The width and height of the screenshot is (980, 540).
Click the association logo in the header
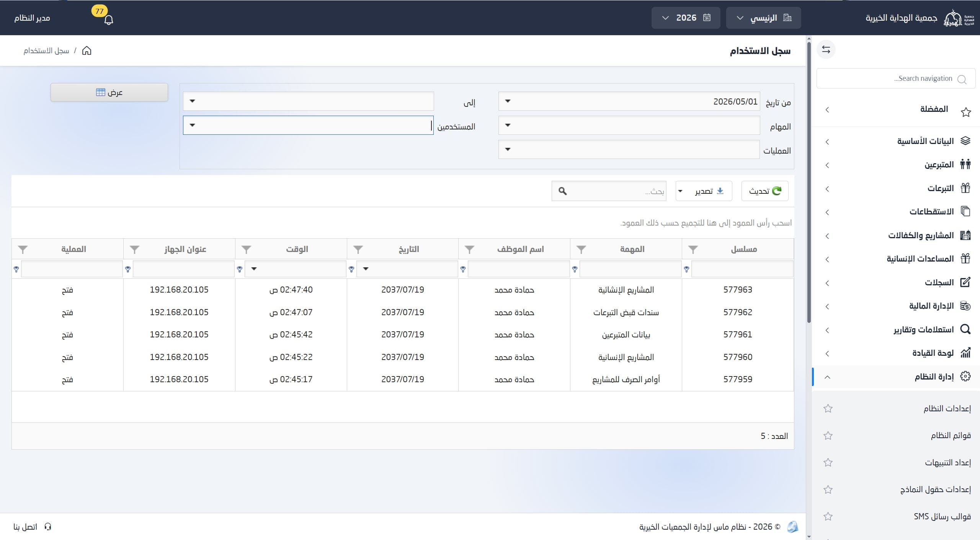pyautogui.click(x=958, y=18)
